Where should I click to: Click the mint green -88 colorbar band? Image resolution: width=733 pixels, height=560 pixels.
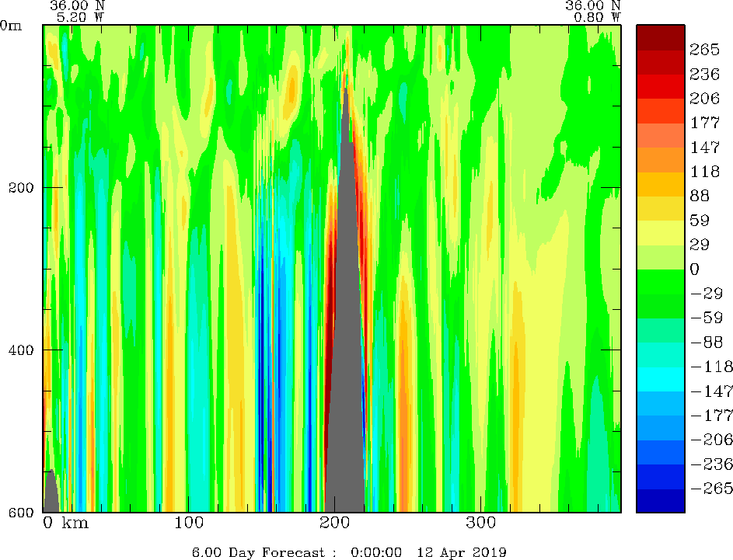[661, 331]
